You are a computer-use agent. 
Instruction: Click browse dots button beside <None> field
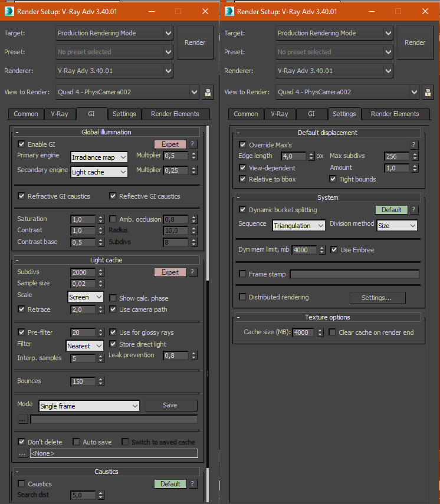(22, 453)
